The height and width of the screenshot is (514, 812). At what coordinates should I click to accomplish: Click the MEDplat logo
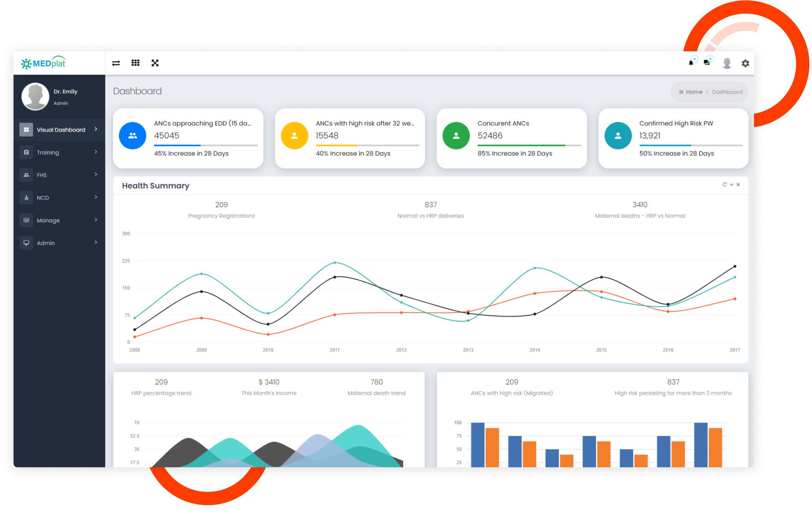44,63
